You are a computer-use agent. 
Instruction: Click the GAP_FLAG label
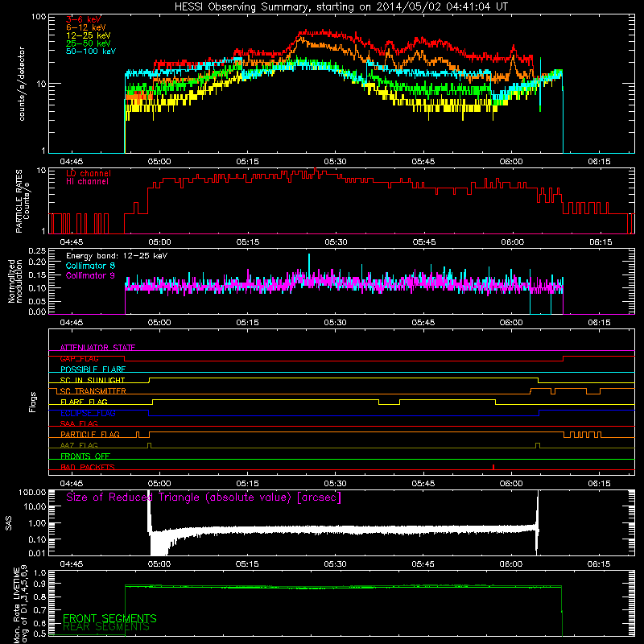[x=80, y=358]
